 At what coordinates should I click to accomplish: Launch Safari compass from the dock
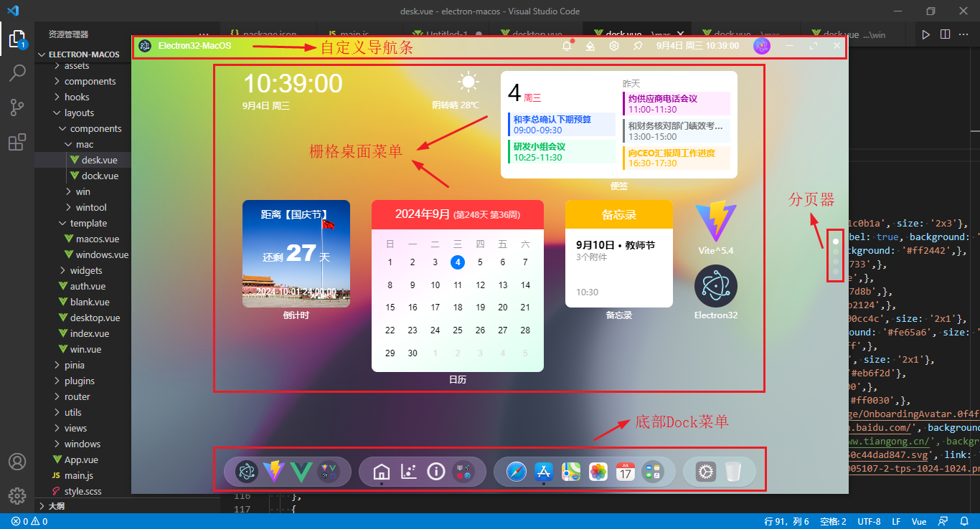click(x=517, y=471)
